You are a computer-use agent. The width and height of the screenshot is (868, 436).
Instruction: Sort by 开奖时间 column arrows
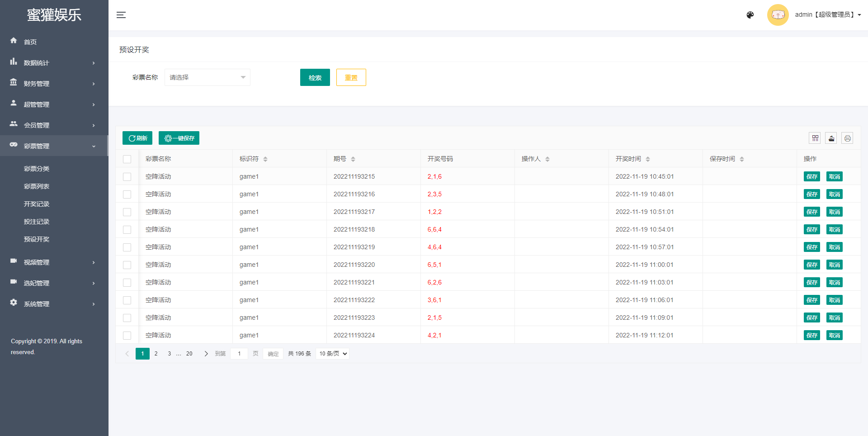coord(648,159)
